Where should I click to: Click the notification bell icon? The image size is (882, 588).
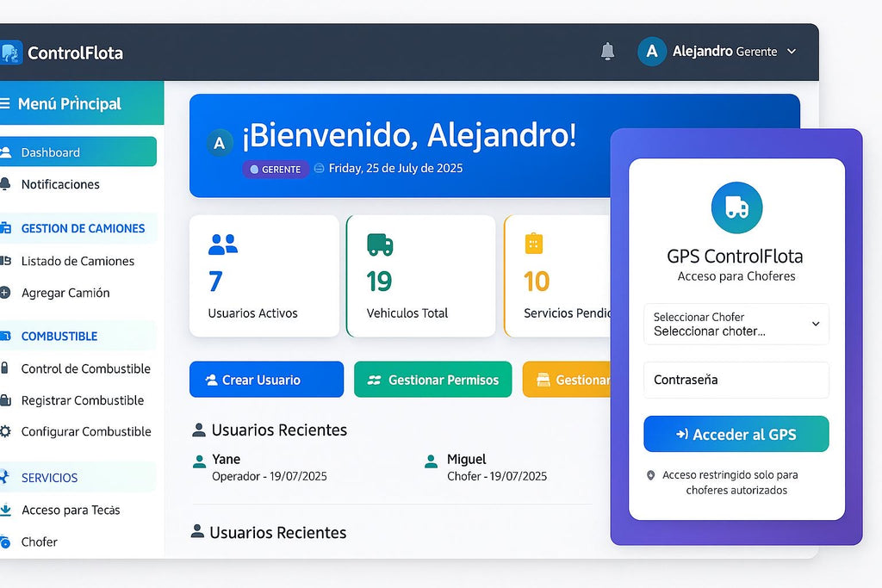coord(607,52)
